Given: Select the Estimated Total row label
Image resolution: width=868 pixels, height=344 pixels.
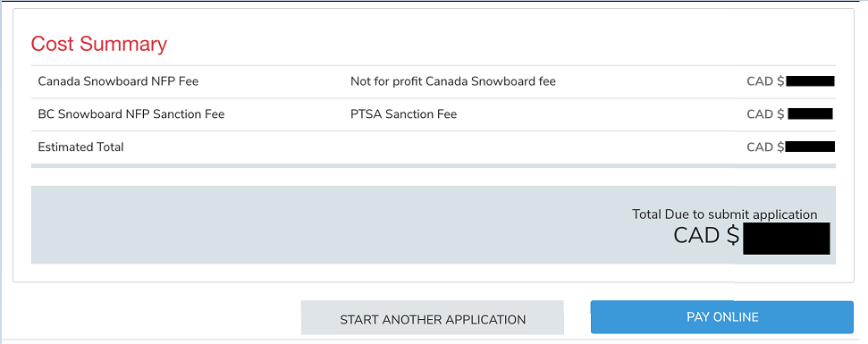Looking at the screenshot, I should [x=80, y=147].
